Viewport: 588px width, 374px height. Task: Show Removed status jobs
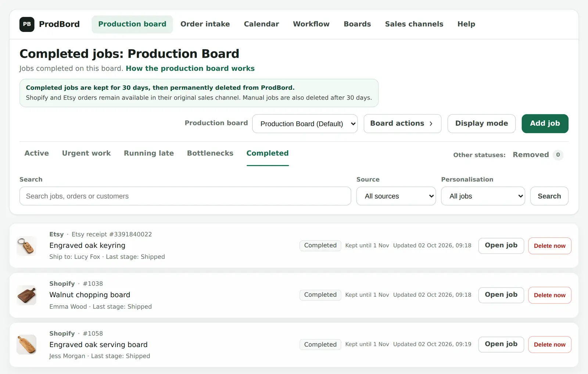(538, 155)
